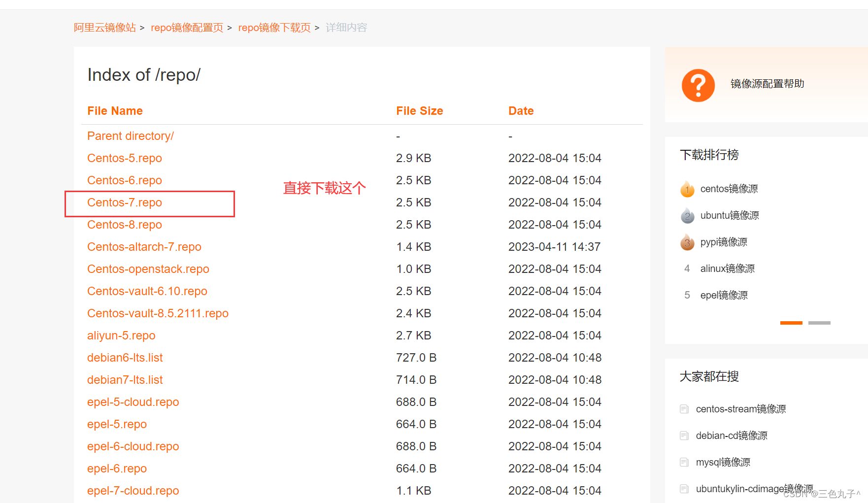Select the gray second-page ranking indicator
The width and height of the screenshot is (868, 503).
coord(819,323)
